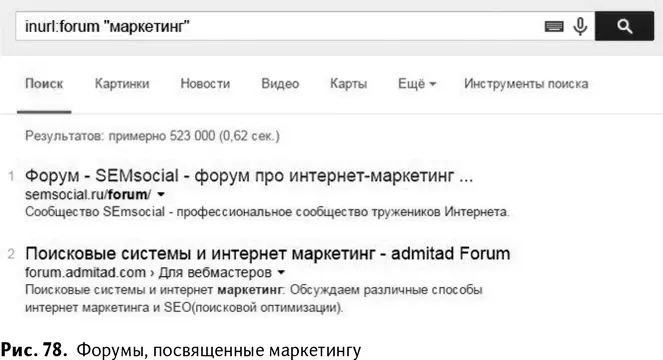Open Инструменты поиска options
The width and height of the screenshot is (663, 360).
(x=526, y=84)
